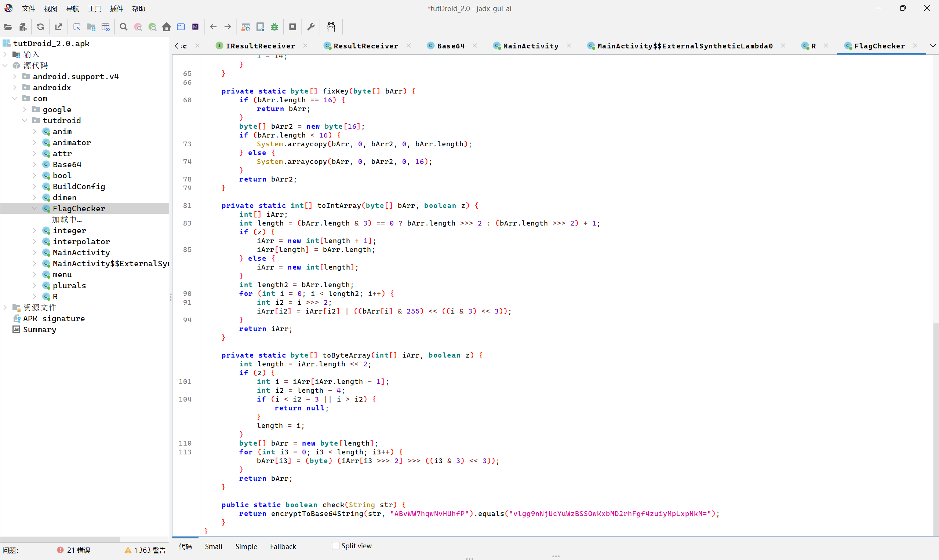
Task: Collapse the 源代码 tree node
Action: click(5, 65)
